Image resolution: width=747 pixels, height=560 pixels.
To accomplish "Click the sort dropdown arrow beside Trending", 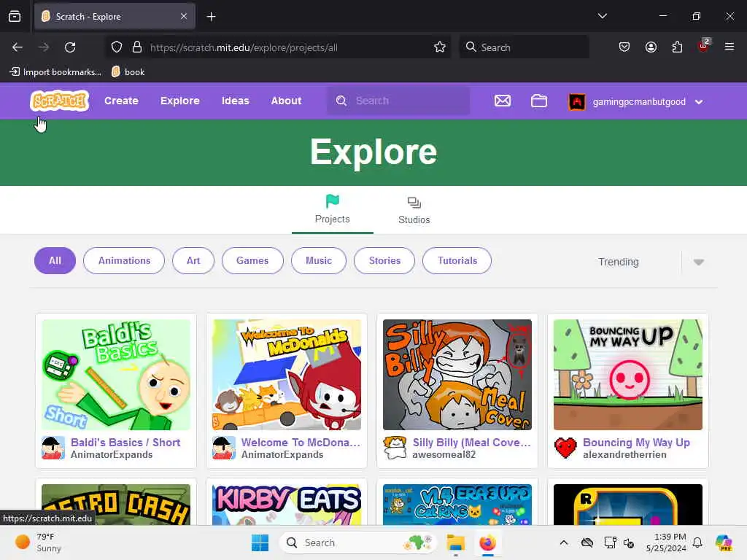I will (x=699, y=262).
